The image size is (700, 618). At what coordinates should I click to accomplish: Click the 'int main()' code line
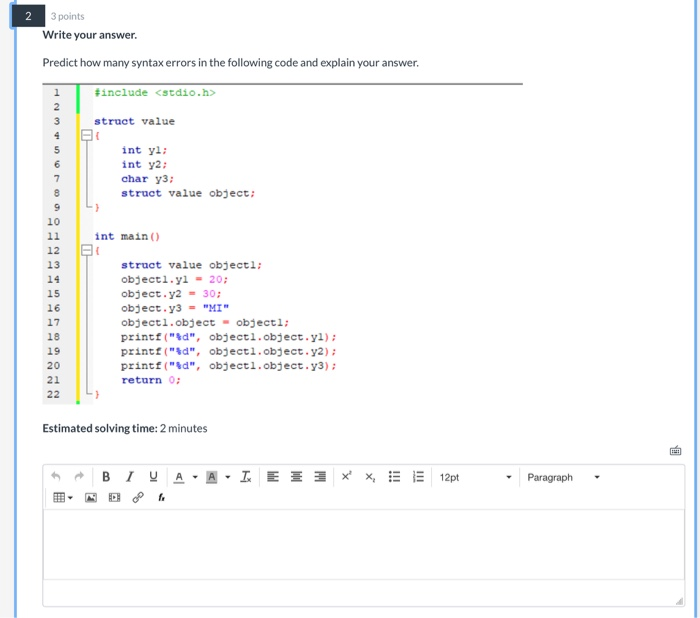coord(127,236)
